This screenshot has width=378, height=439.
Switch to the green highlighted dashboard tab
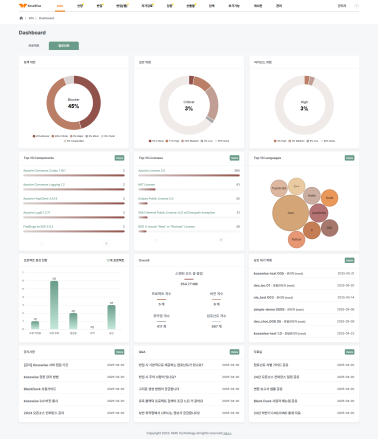coord(64,45)
